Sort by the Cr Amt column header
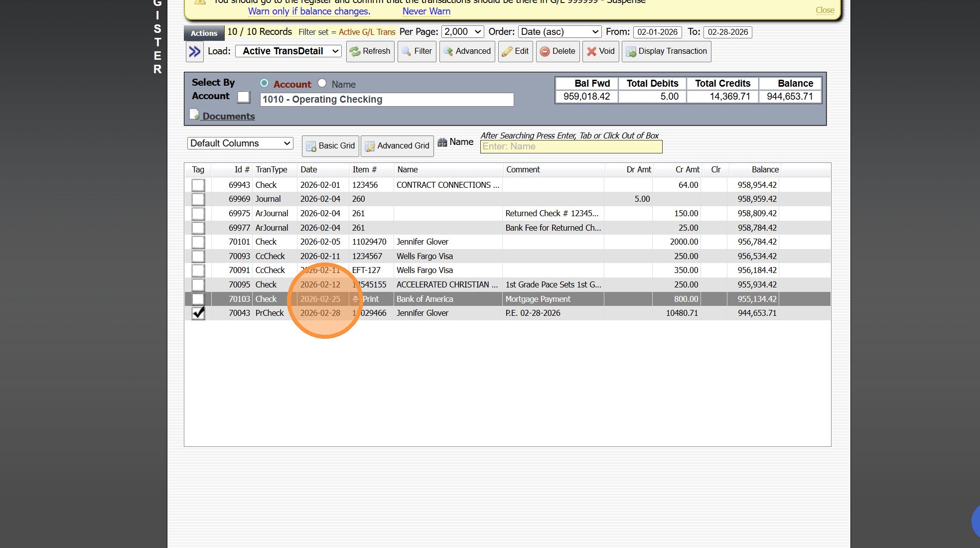980x548 pixels. click(x=687, y=170)
